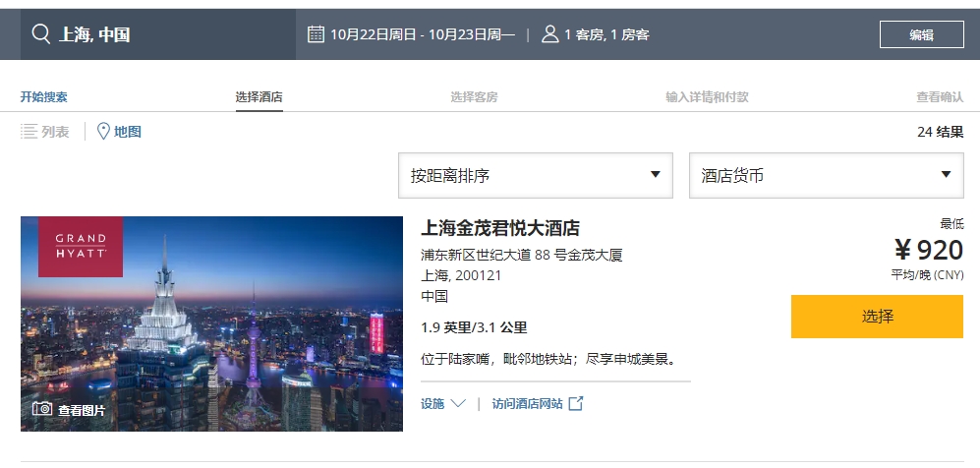Click the camera icon on hotel photo
980x468 pixels.
tap(42, 409)
